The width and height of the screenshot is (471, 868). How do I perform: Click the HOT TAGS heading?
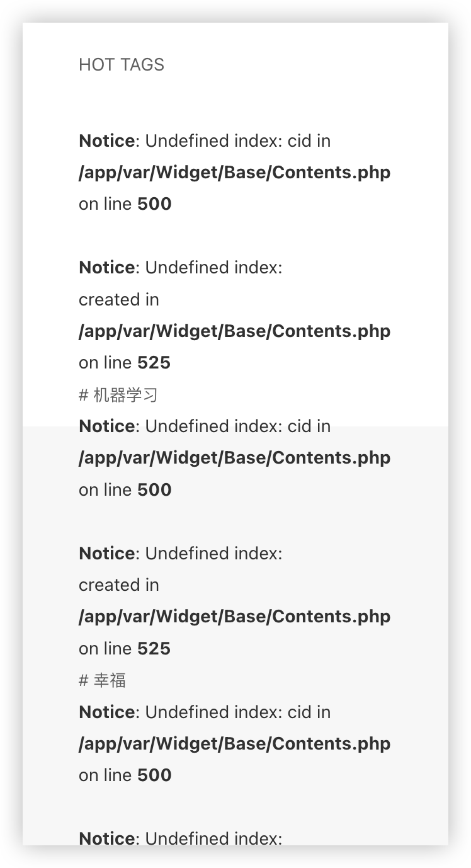[x=122, y=65]
